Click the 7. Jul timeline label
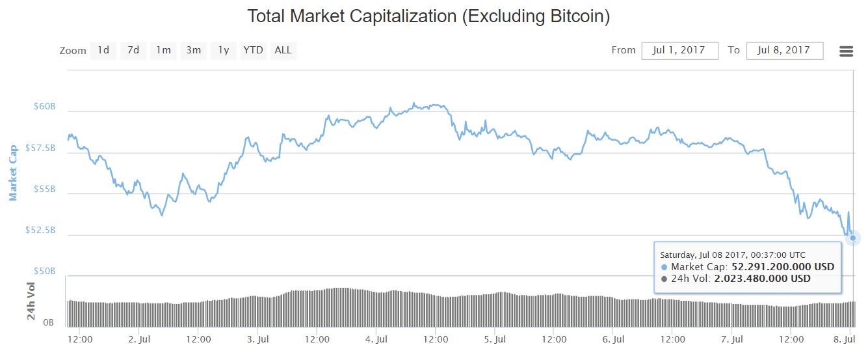Viewport: 868px width, 349px height. click(x=733, y=339)
